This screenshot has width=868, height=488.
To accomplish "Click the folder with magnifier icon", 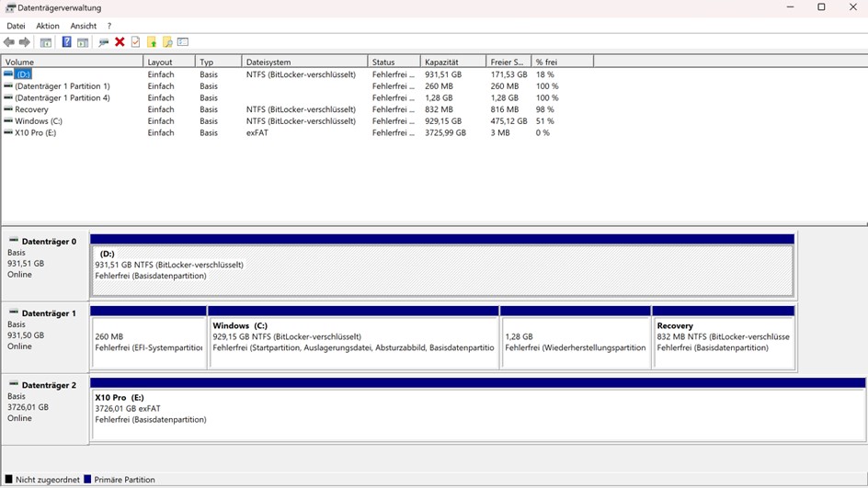I will coord(167,42).
